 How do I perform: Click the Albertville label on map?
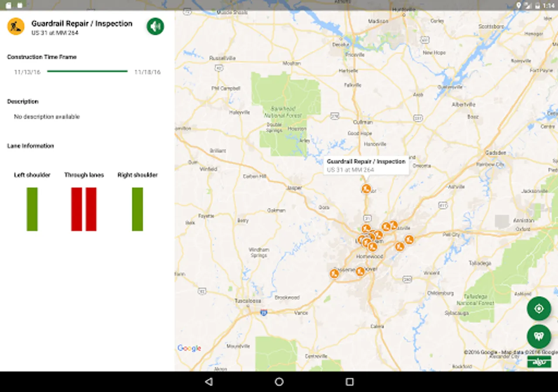[463, 105]
